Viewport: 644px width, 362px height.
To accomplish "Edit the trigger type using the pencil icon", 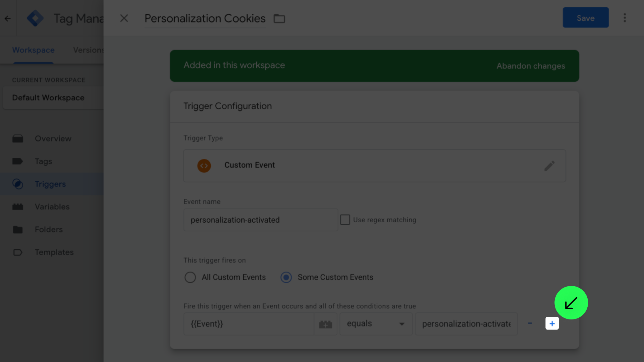I will pyautogui.click(x=549, y=166).
